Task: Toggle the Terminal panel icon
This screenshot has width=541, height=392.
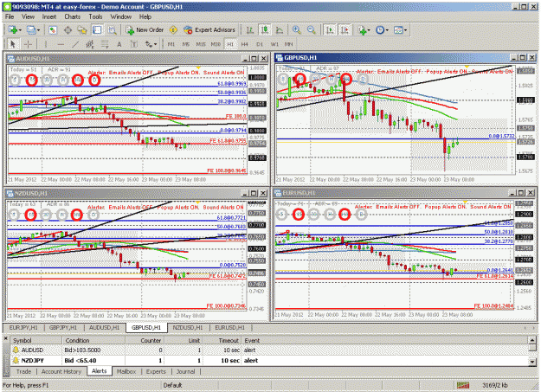Action: pos(97,30)
